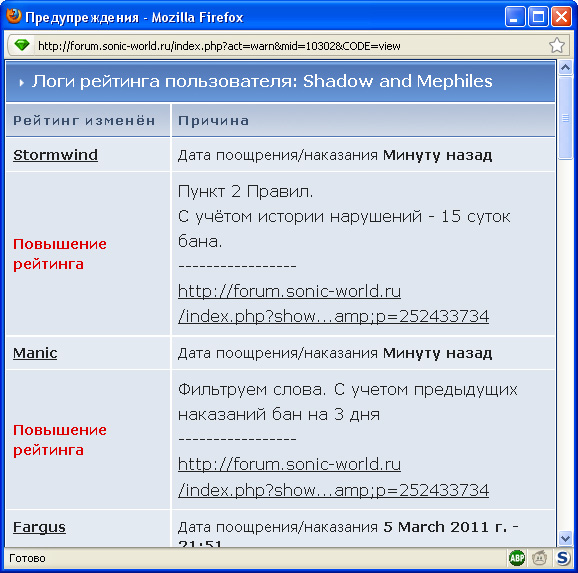Open the Stormwind user profile link
The width and height of the screenshot is (578, 573).
pos(55,155)
